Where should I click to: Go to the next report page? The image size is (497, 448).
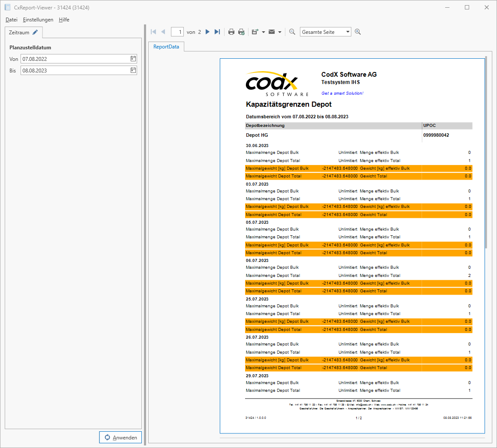(x=207, y=31)
